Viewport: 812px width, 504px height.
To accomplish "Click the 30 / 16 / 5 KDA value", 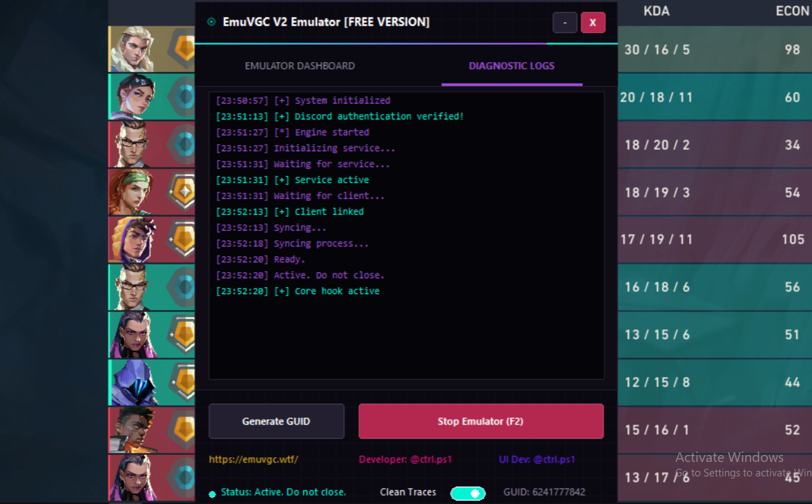I will pyautogui.click(x=657, y=50).
